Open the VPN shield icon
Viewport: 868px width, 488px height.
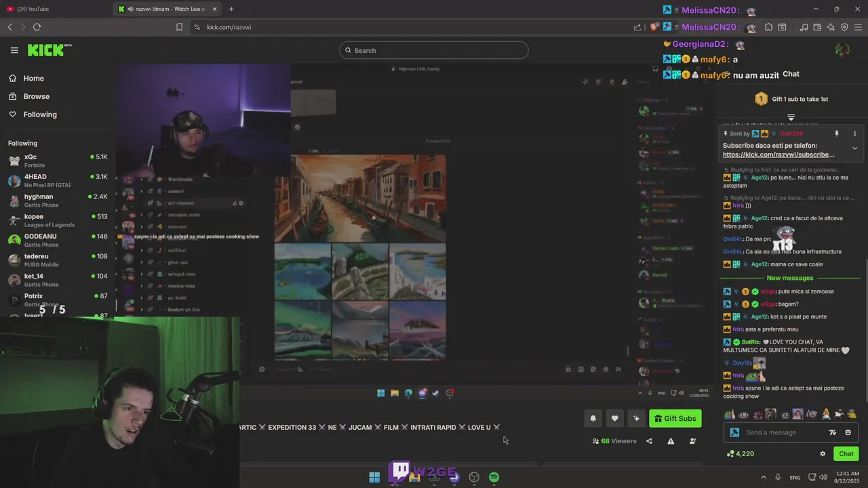point(844,27)
